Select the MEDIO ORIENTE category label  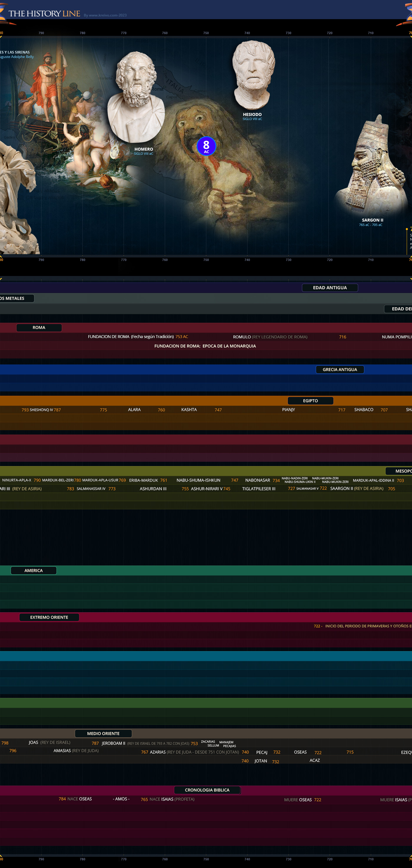tap(103, 734)
